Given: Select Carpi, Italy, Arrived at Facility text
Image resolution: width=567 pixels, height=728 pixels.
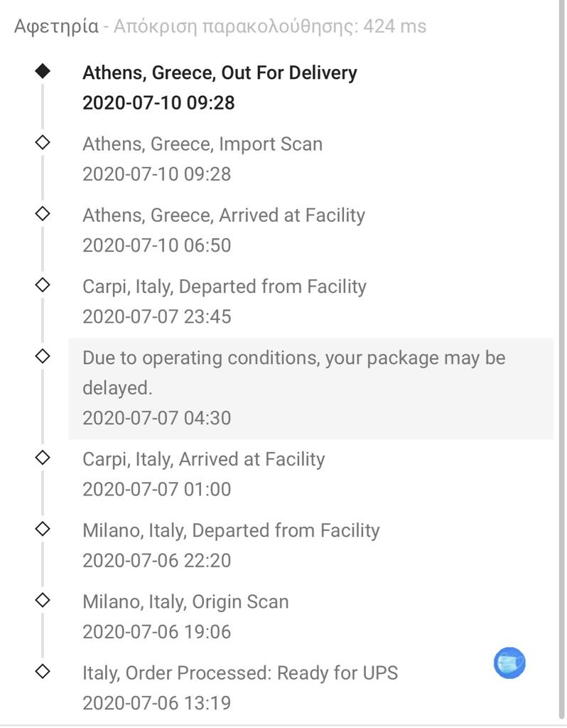Looking at the screenshot, I should pyautogui.click(x=203, y=459).
